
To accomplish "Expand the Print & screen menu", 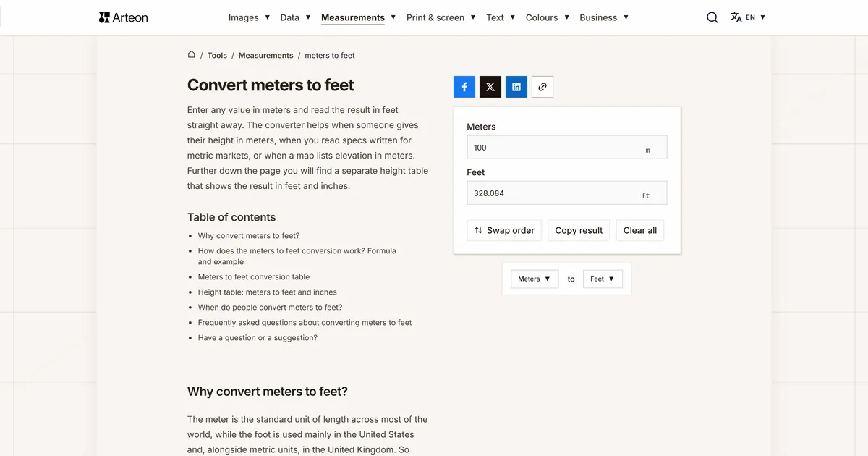I will tap(441, 17).
